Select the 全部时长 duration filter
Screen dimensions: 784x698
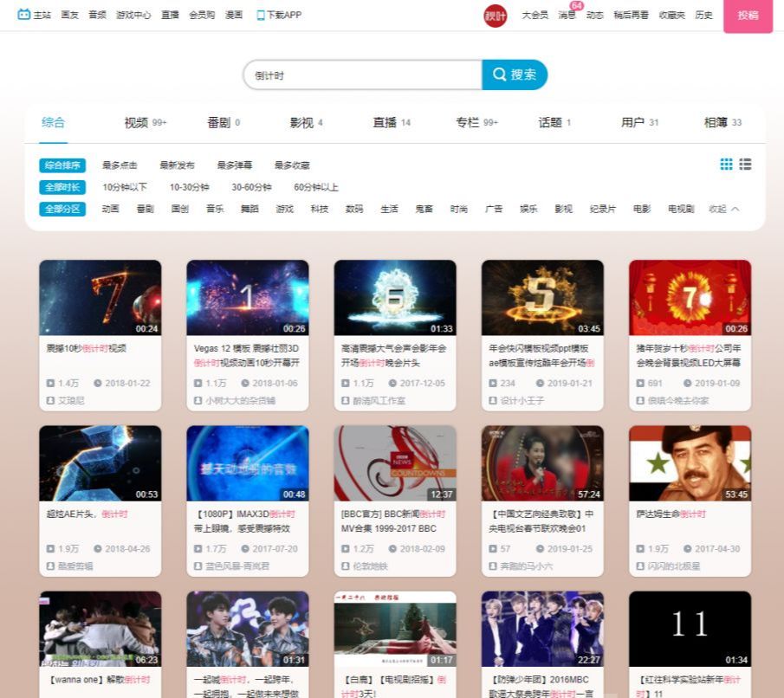62,187
